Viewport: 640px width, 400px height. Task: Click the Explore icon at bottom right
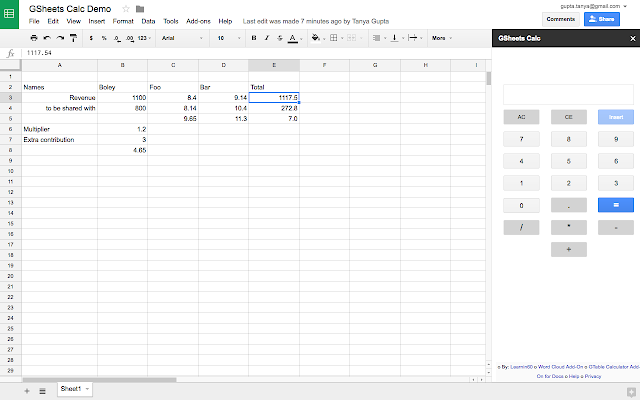(631, 392)
